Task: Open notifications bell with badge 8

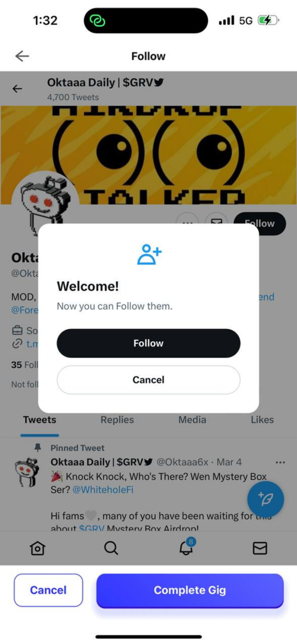Action: (187, 547)
